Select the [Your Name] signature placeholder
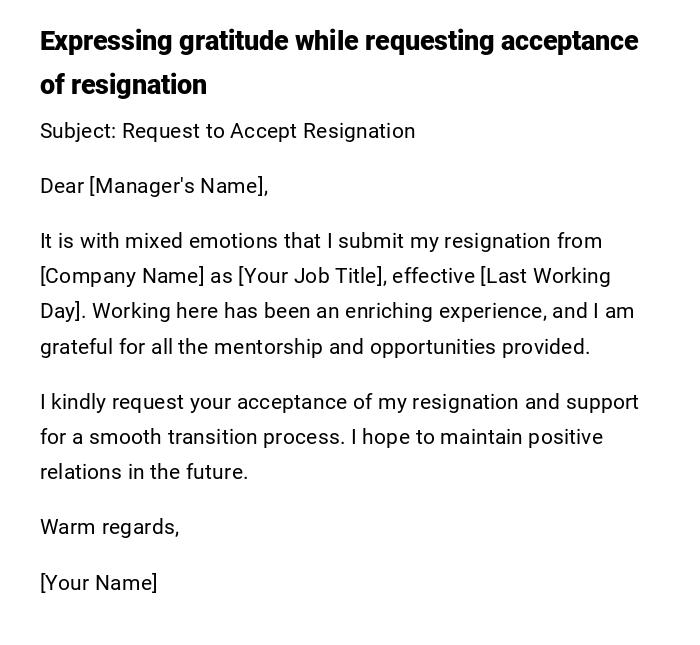Image resolution: width=700 pixels, height=645 pixels. tap(98, 583)
